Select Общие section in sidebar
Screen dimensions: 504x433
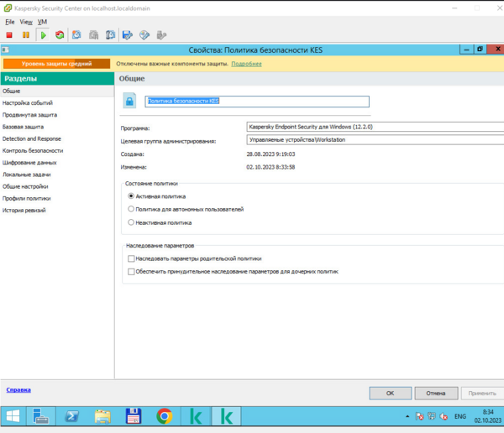[57, 91]
